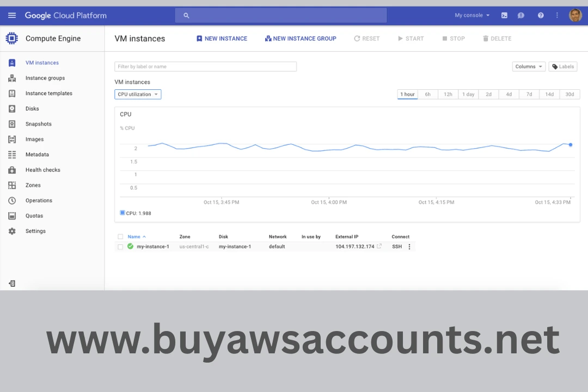Click the RESET button

tap(367, 38)
